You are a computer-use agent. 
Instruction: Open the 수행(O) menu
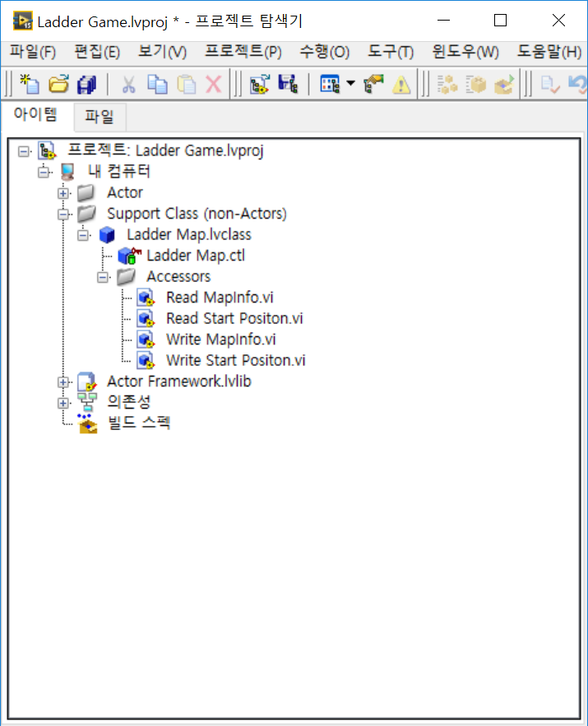(x=325, y=52)
